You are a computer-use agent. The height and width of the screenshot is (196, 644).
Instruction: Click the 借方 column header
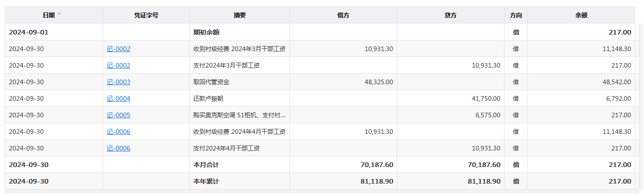[343, 15]
